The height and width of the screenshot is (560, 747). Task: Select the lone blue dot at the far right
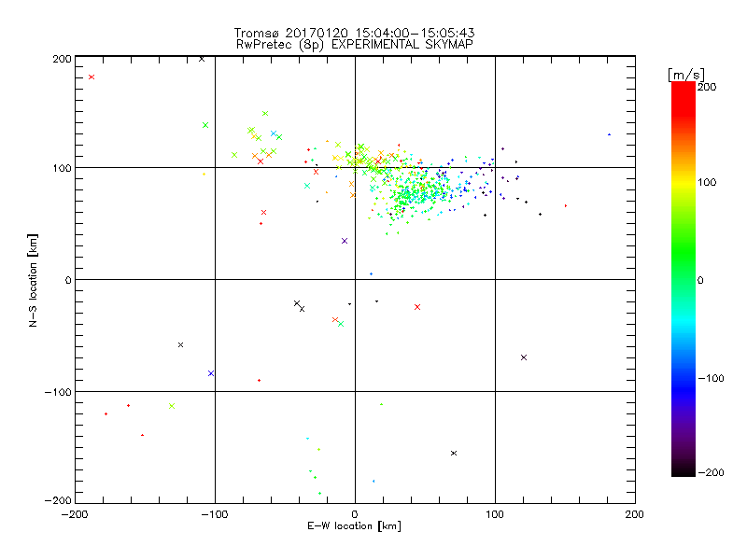tap(609, 134)
